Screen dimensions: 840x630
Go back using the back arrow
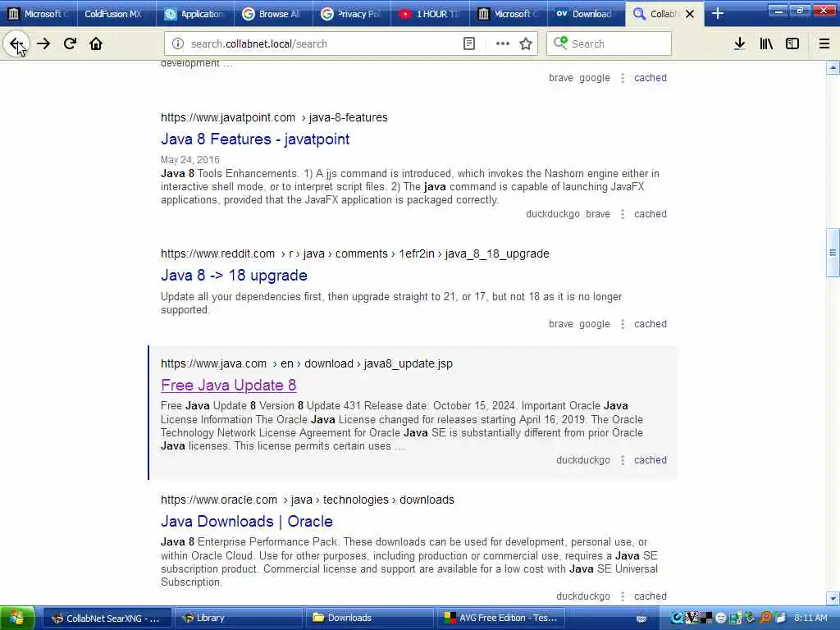tap(16, 43)
